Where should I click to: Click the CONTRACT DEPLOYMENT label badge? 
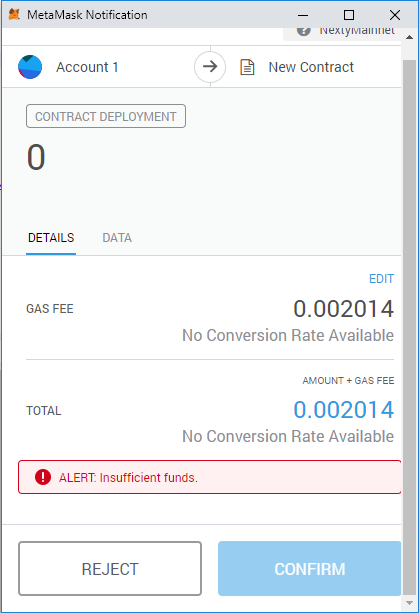(x=106, y=116)
